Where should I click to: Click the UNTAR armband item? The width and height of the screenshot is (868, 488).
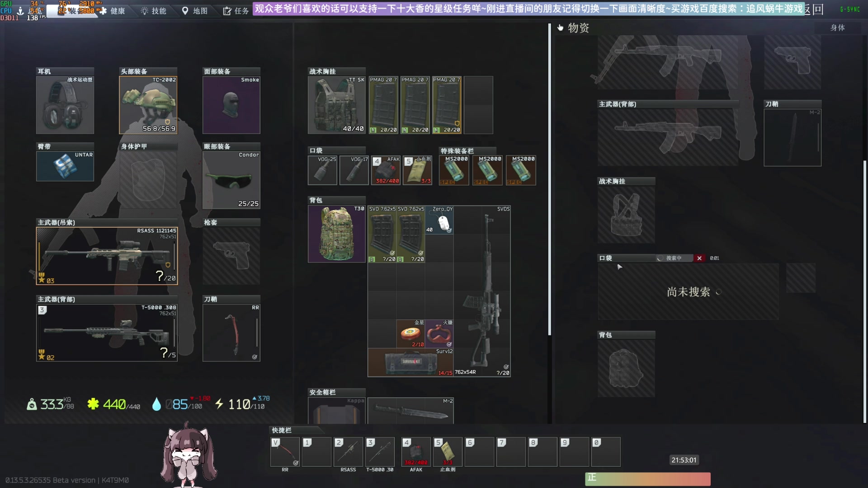coord(65,166)
